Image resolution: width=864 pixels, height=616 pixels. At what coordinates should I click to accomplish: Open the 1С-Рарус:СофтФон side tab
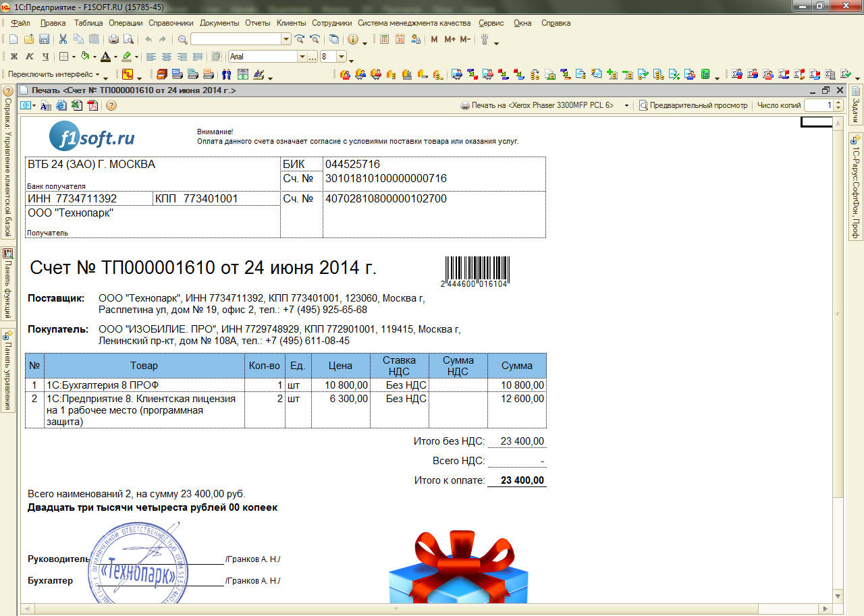[855, 186]
